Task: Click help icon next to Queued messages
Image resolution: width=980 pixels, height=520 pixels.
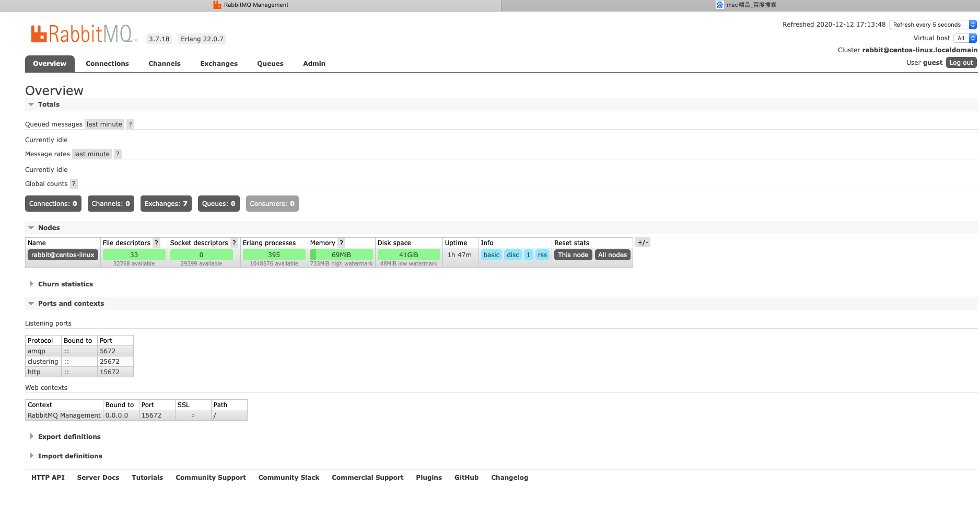Action: click(130, 124)
